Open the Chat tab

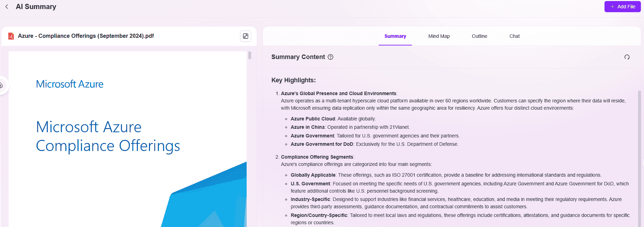coord(514,36)
